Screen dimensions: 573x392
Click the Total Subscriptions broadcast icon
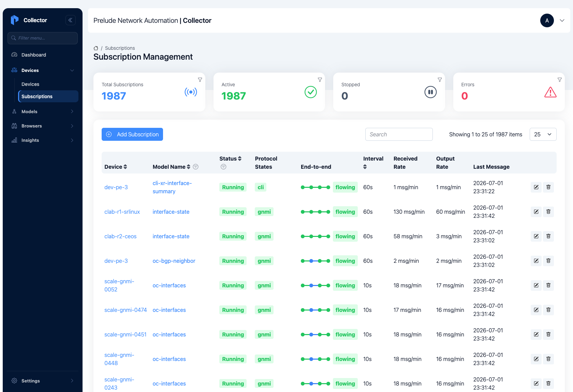(191, 92)
